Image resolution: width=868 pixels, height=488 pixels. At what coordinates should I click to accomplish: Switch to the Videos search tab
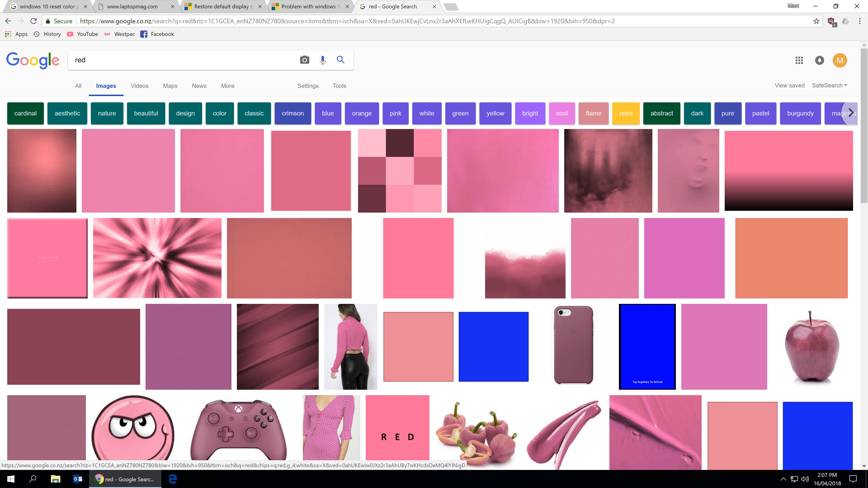click(x=139, y=86)
